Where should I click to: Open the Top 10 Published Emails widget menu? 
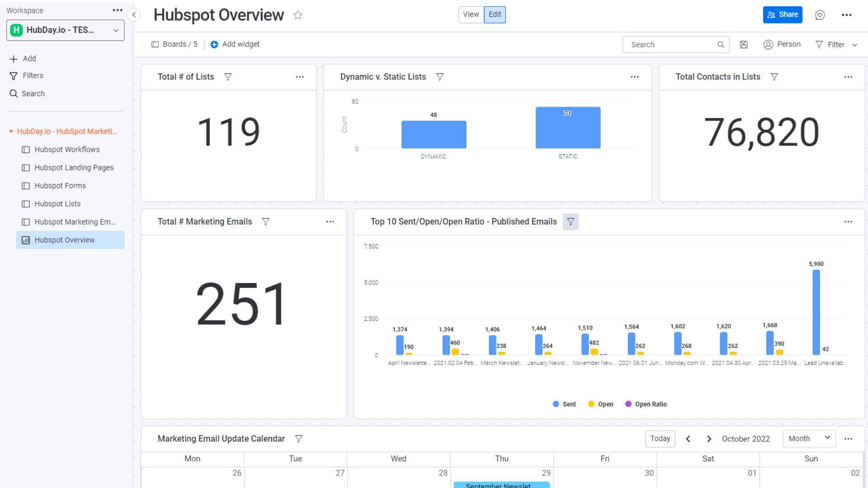coord(848,221)
